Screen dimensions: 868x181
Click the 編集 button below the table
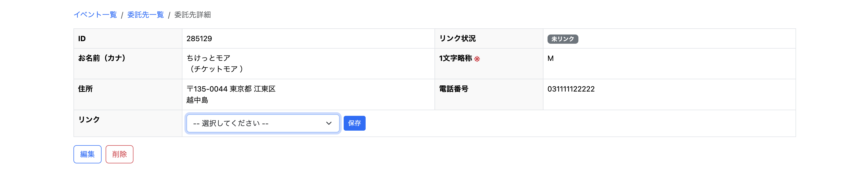coord(87,154)
